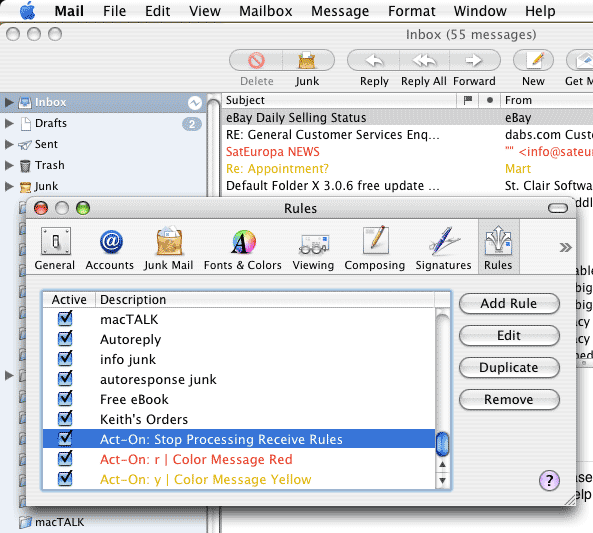Click the Delete toolbar icon

[x=256, y=61]
